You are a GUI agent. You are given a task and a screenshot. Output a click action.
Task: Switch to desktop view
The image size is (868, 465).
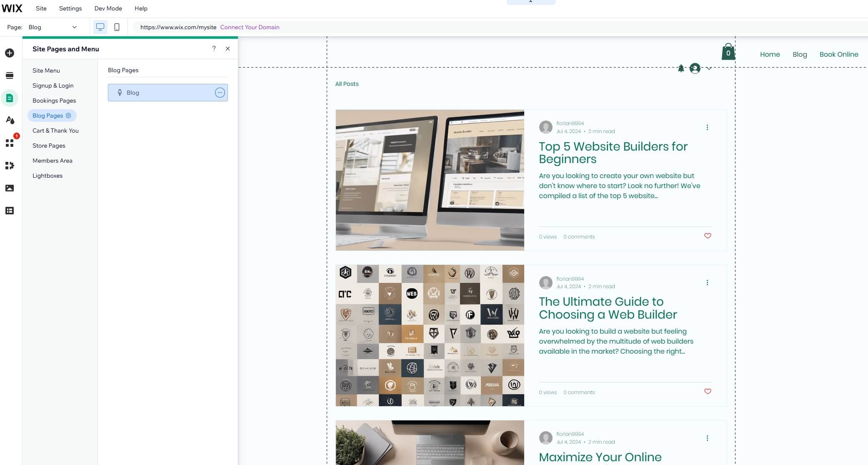(x=100, y=27)
